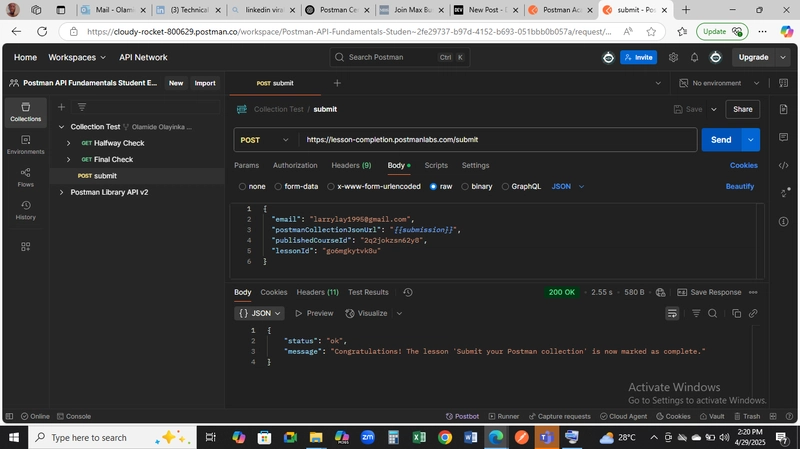
Task: Expand the Halfway Check request
Action: point(68,143)
